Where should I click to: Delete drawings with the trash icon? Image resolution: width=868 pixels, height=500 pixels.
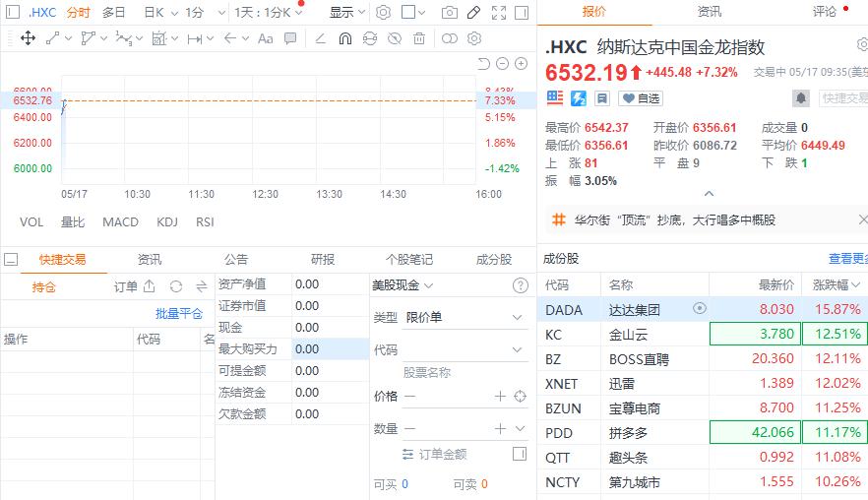click(419, 38)
